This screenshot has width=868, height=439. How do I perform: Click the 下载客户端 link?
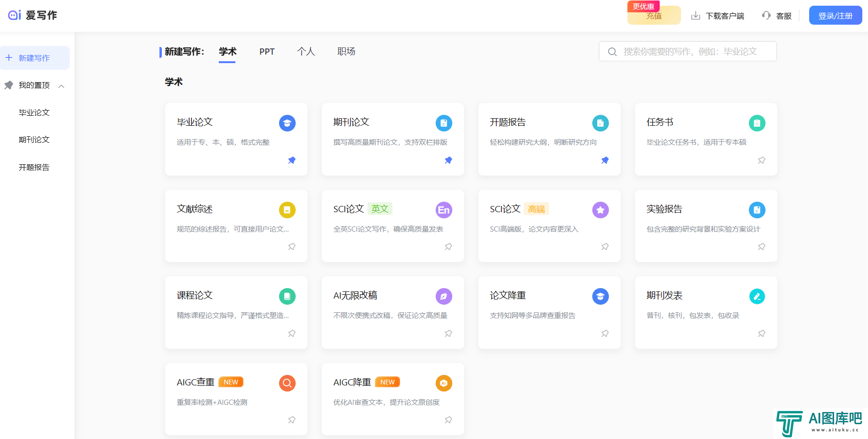[x=725, y=16]
